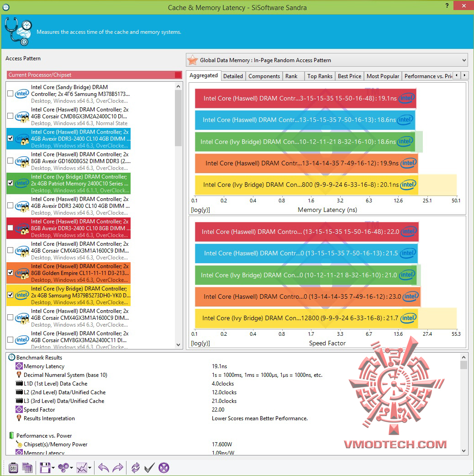
Task: Click the floppy disk save icon
Action: point(45,468)
